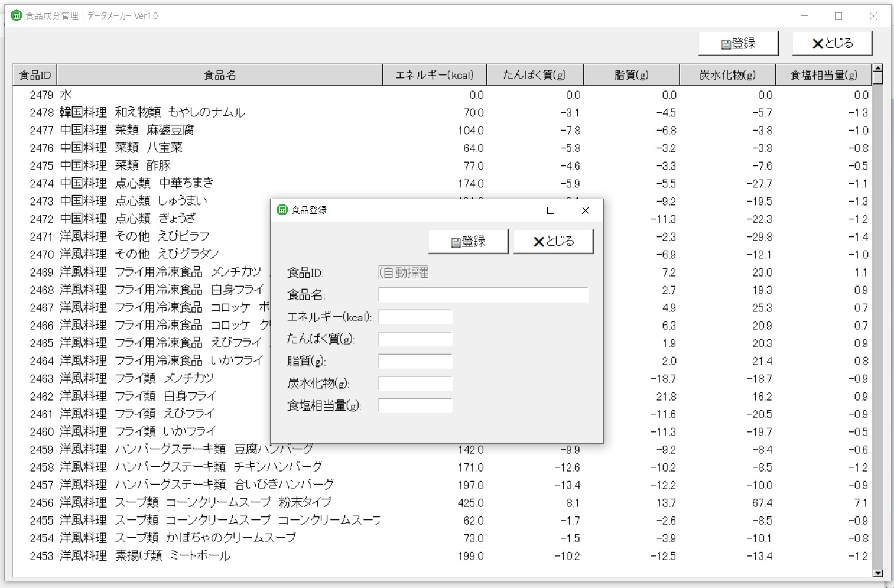894x588 pixels.
Task: Sort by 食品ID column header
Action: [35, 75]
